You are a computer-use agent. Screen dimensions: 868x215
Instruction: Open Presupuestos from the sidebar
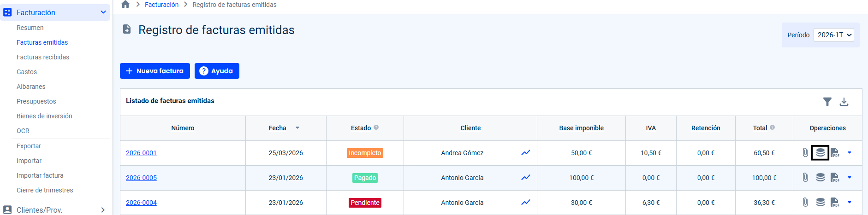[36, 101]
